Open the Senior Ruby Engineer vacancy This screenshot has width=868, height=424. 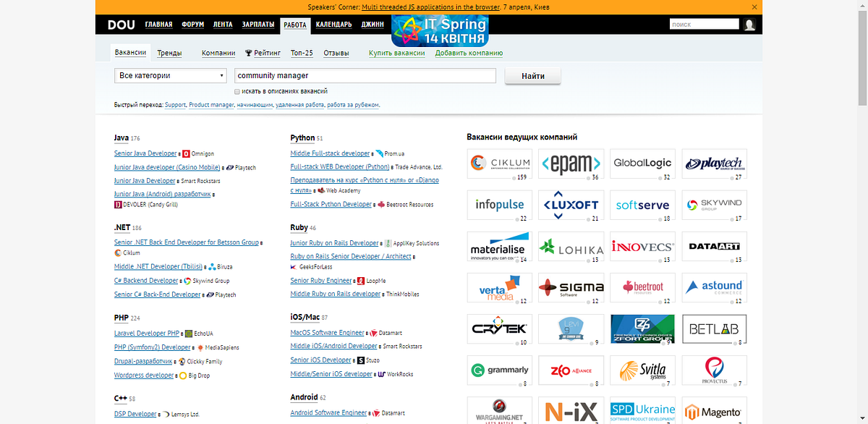click(321, 280)
